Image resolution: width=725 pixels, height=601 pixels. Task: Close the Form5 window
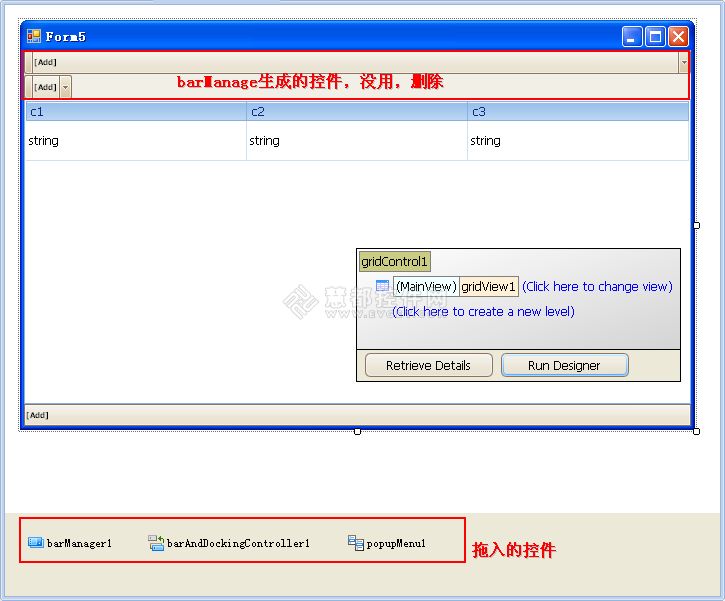678,37
